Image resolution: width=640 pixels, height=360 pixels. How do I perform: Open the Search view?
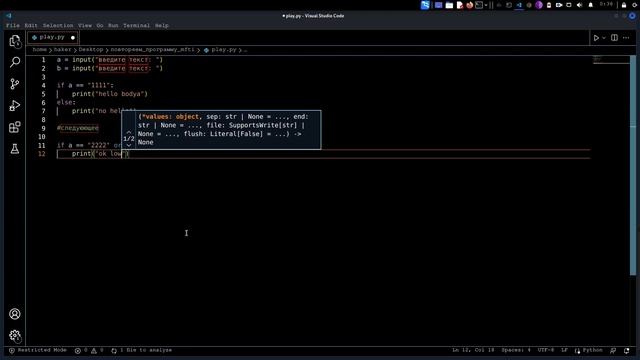(15, 62)
